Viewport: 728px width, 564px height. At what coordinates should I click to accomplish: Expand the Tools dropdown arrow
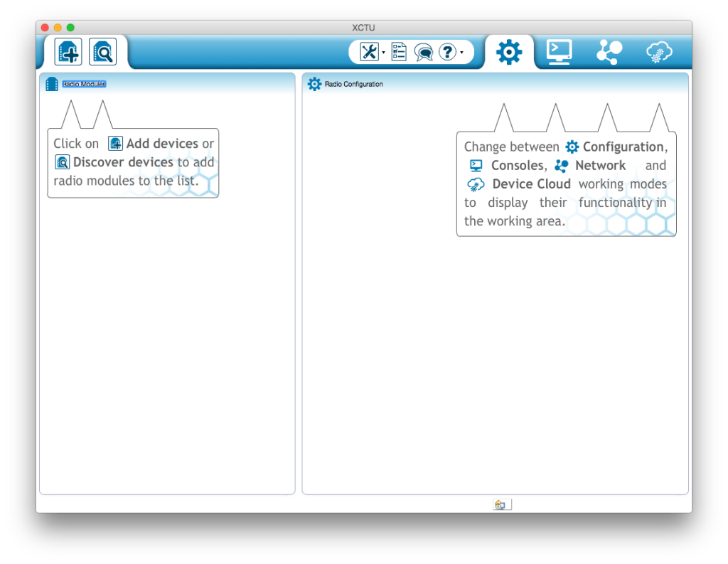coord(384,53)
